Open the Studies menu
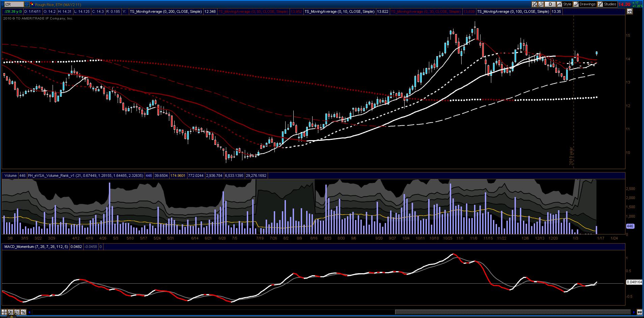This screenshot has width=644, height=318. point(607,4)
